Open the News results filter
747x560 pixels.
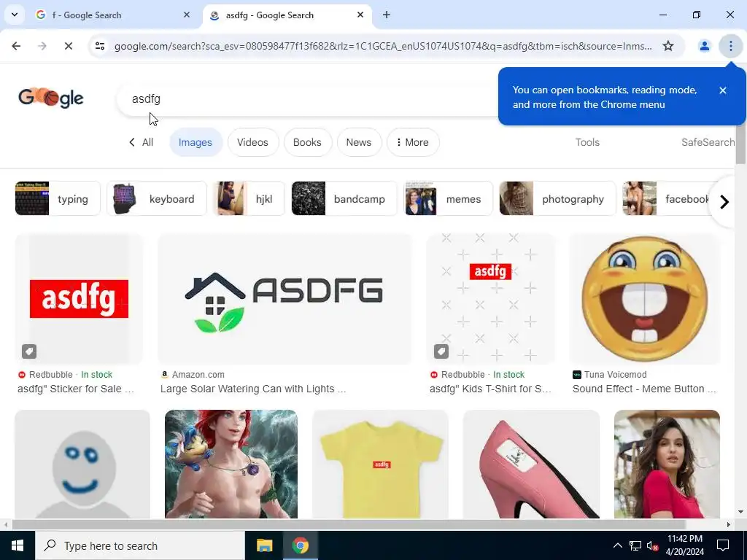(359, 142)
